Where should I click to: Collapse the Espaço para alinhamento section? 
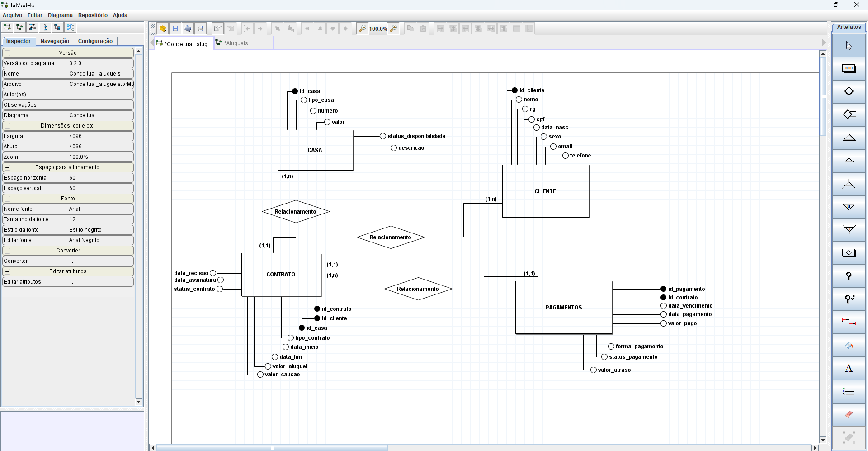pyautogui.click(x=8, y=167)
